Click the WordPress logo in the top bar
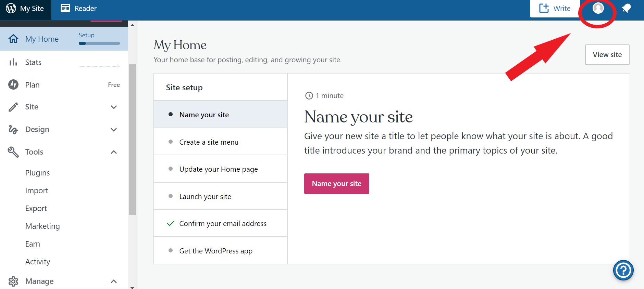Viewport: 644px width, 289px height. pyautogui.click(x=11, y=8)
